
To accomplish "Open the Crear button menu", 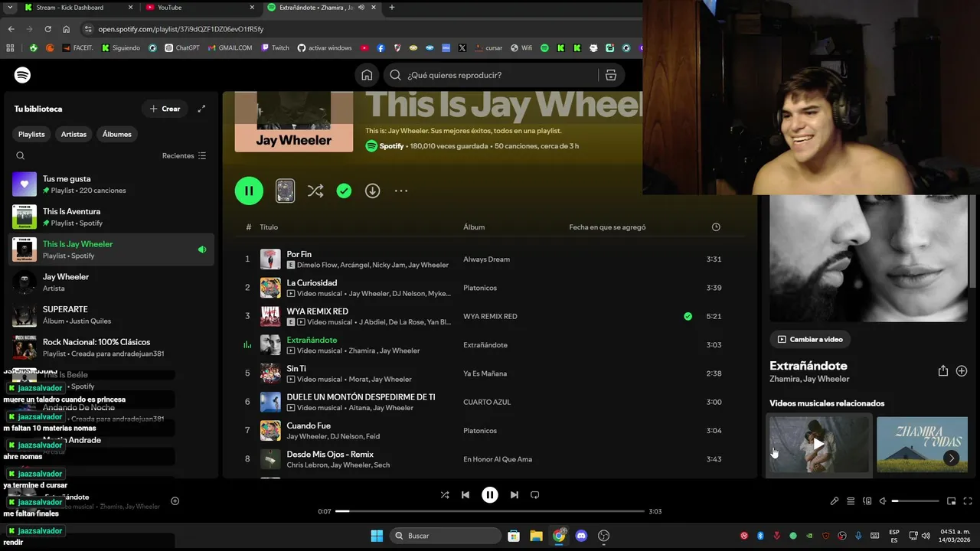I will click(x=165, y=109).
